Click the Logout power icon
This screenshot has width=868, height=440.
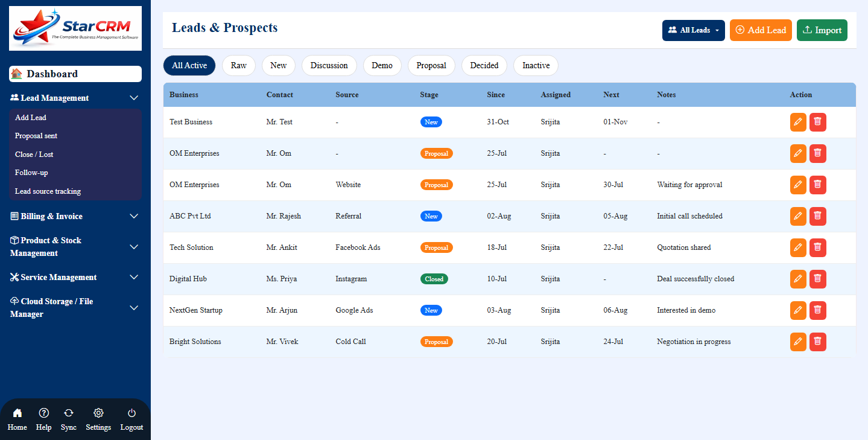(131, 418)
